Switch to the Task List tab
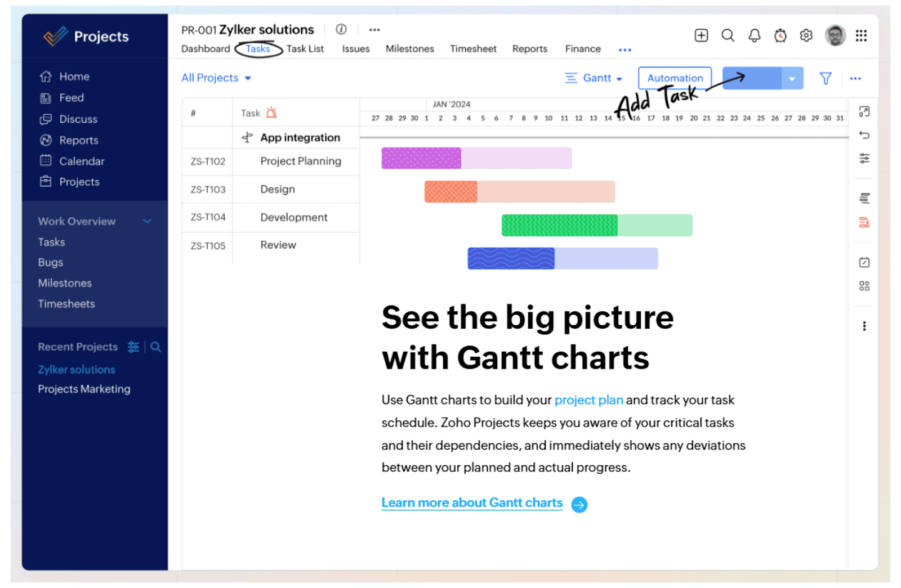The width and height of the screenshot is (901, 588). point(305,49)
